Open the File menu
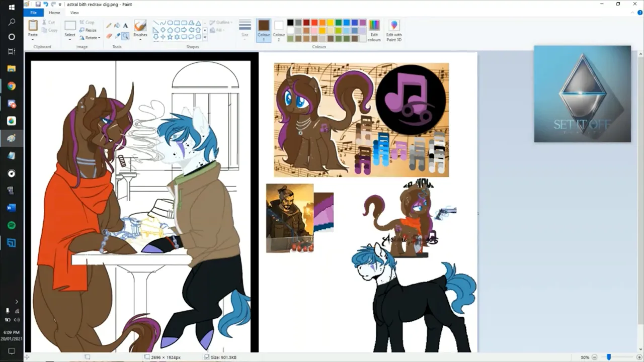The image size is (644, 362). [33, 13]
